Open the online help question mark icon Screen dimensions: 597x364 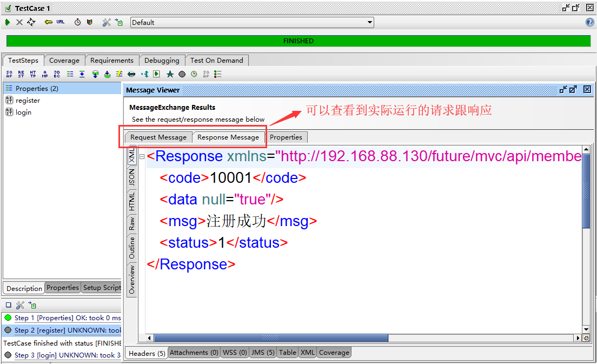[590, 22]
